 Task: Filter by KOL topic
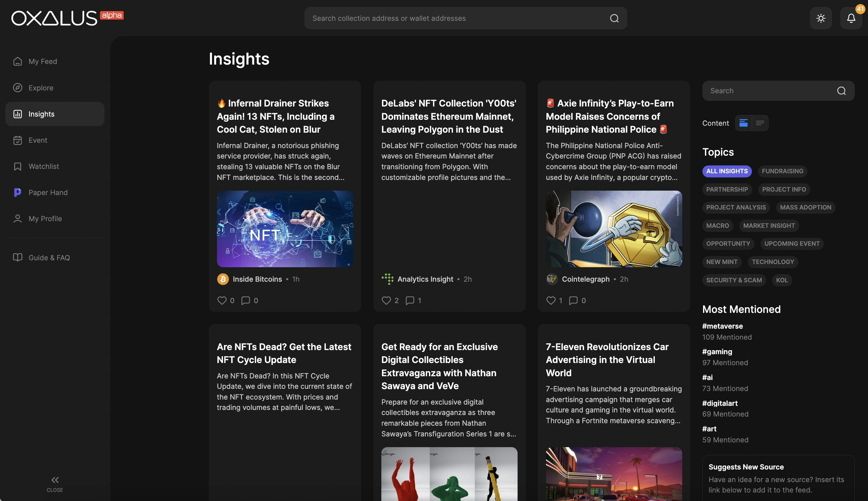pos(782,280)
